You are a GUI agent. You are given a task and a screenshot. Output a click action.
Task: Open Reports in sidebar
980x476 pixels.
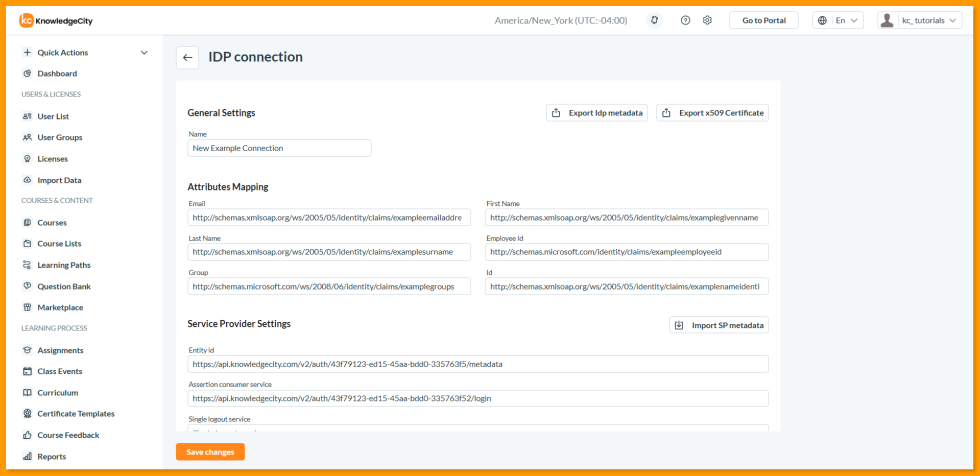click(52, 457)
